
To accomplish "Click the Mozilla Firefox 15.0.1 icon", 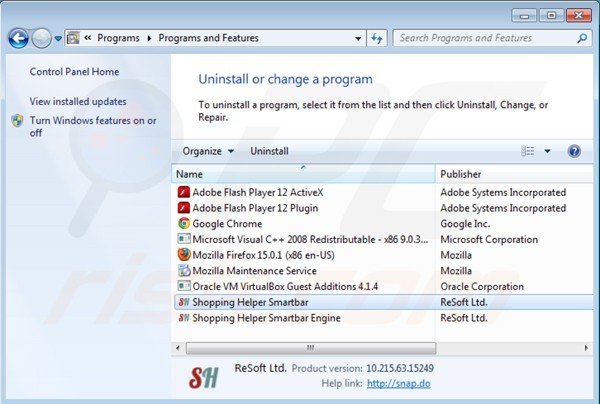I will click(x=184, y=255).
